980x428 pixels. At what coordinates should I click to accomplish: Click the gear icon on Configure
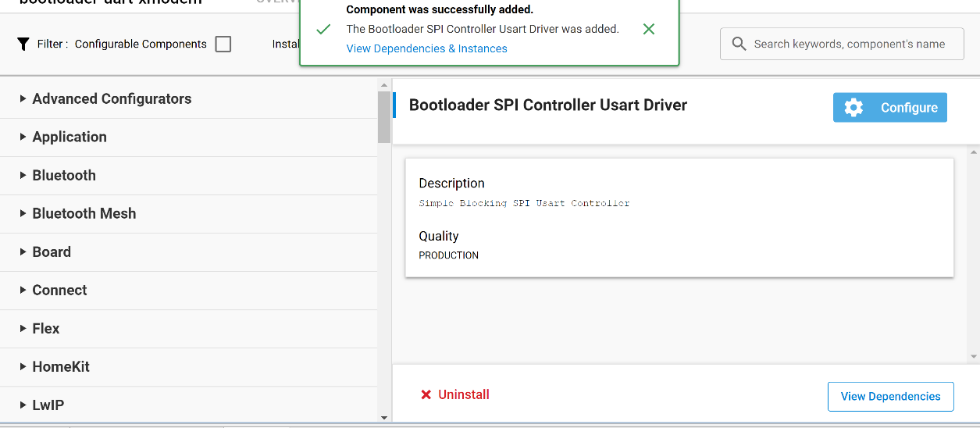tap(853, 108)
